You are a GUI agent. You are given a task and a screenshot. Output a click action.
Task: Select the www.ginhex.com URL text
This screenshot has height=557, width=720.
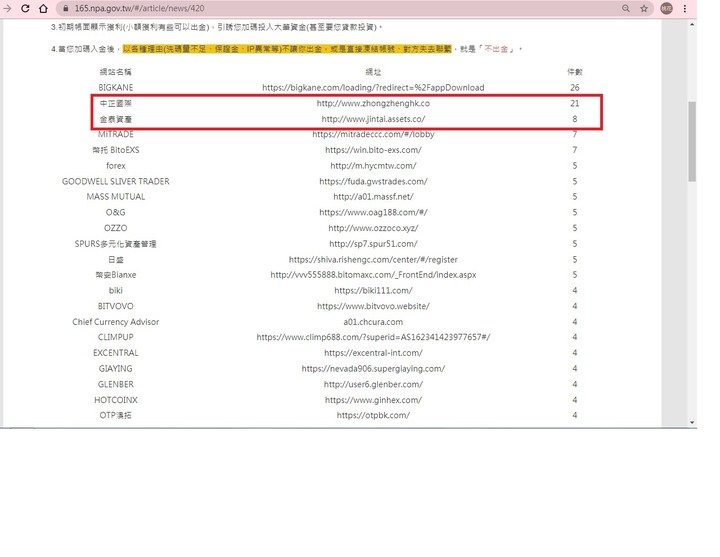point(373,400)
